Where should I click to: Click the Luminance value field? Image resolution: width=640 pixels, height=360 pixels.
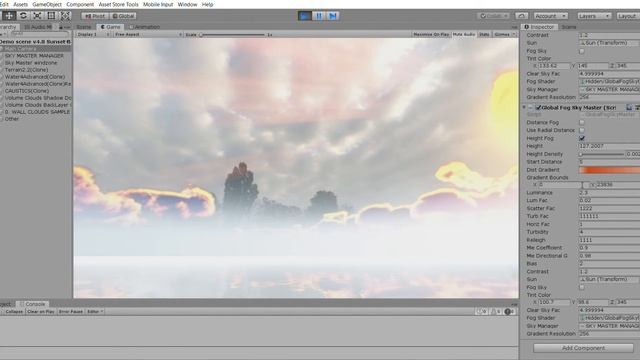coord(609,193)
